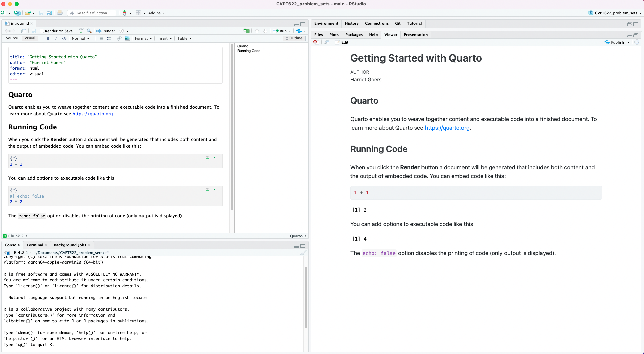Click the italic formatting icon

click(x=56, y=39)
